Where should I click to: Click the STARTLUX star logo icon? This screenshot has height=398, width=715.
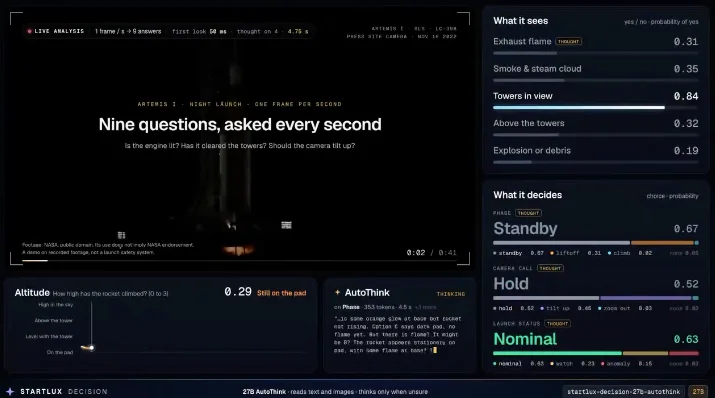(x=10, y=392)
